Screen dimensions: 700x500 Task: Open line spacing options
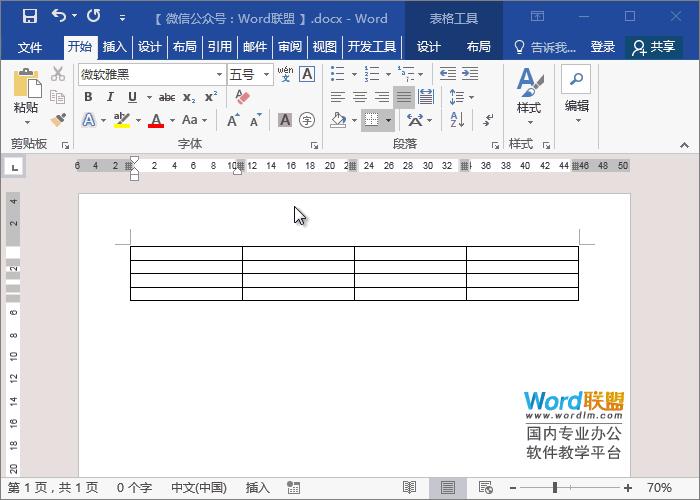pos(461,97)
